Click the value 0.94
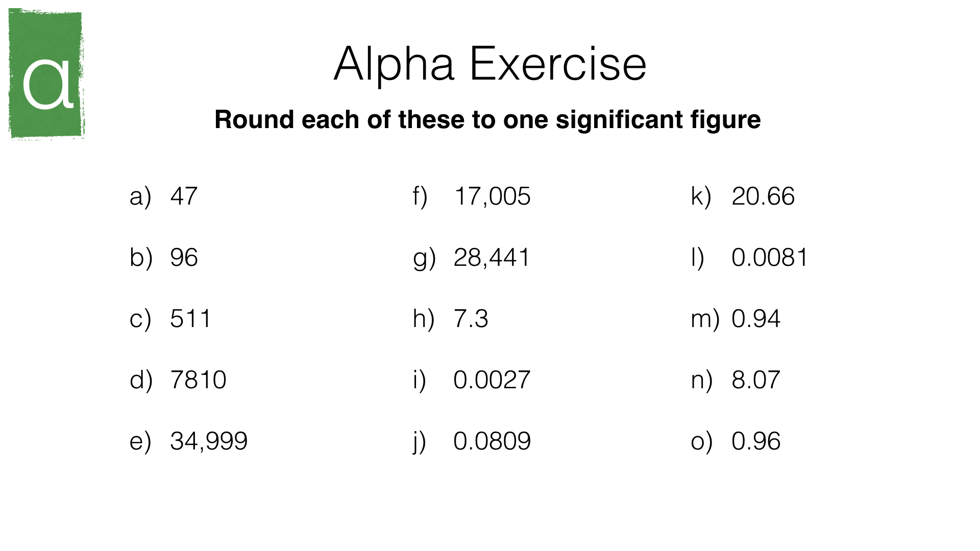980x551 pixels. click(756, 319)
